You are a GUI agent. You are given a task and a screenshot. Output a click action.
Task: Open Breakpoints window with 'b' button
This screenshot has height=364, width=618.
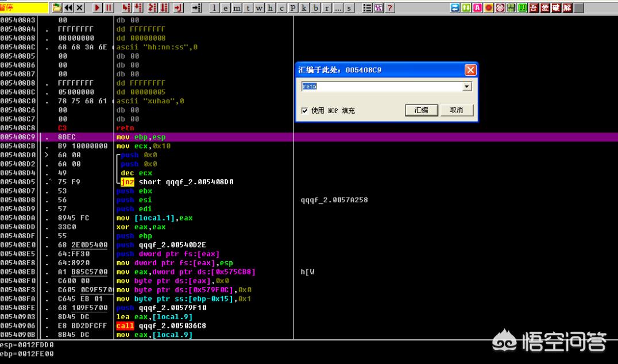pyautogui.click(x=315, y=8)
